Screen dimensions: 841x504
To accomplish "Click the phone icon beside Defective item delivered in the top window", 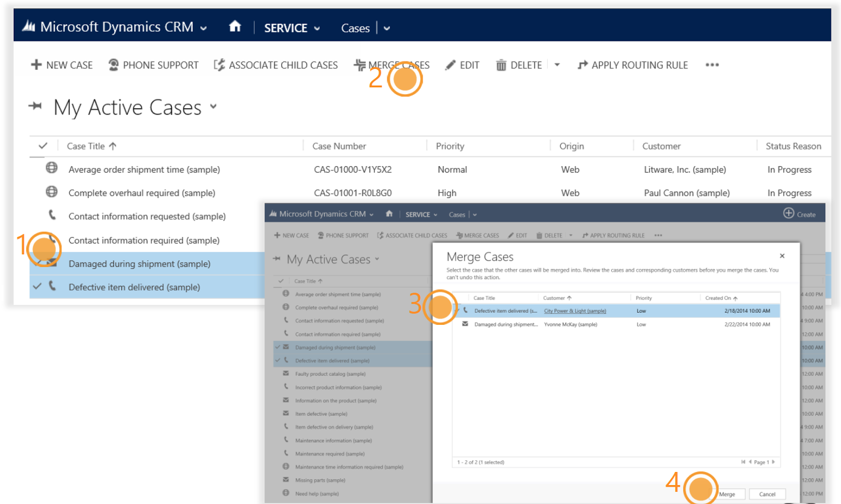I will (x=52, y=285).
